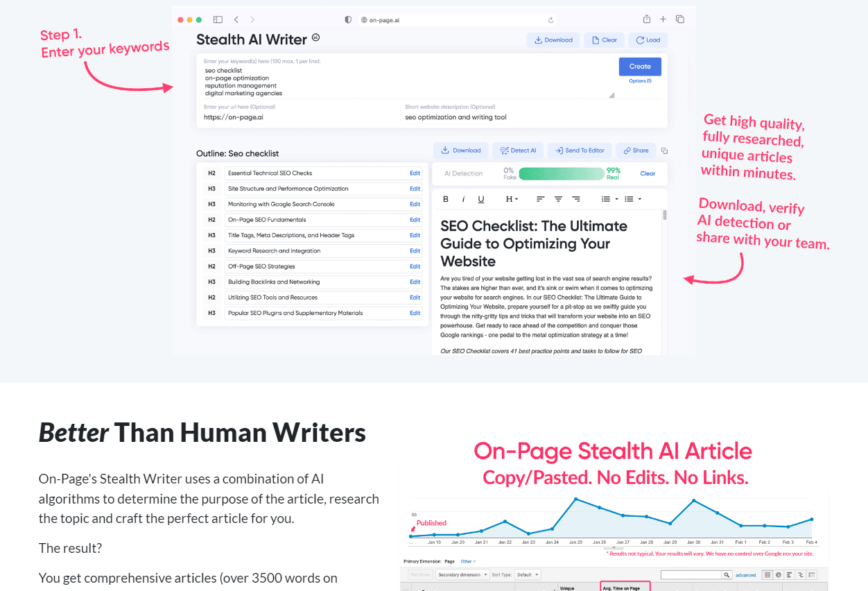This screenshot has height=591, width=868.
Task: Reload the on-page.ai page
Action: [x=551, y=20]
